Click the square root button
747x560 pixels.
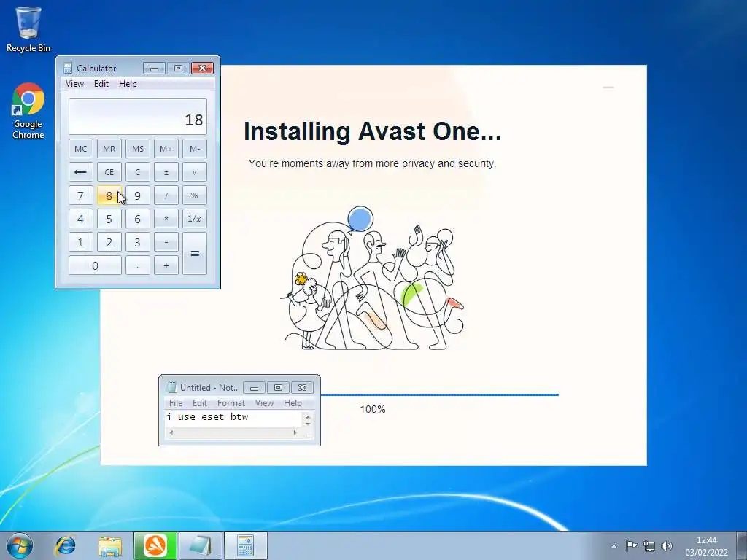tap(195, 172)
